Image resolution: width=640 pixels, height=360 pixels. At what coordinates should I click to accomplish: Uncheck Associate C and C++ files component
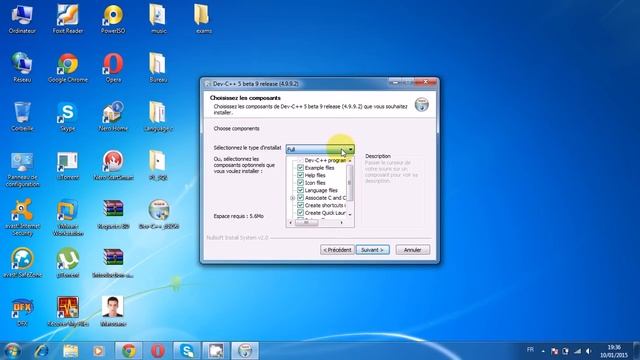coord(300,198)
